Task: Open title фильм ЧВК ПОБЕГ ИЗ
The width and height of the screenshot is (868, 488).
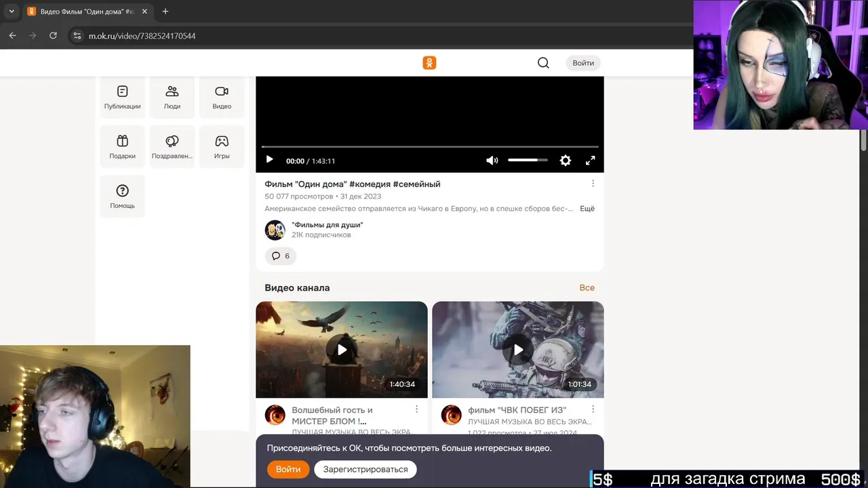Action: pos(517,410)
